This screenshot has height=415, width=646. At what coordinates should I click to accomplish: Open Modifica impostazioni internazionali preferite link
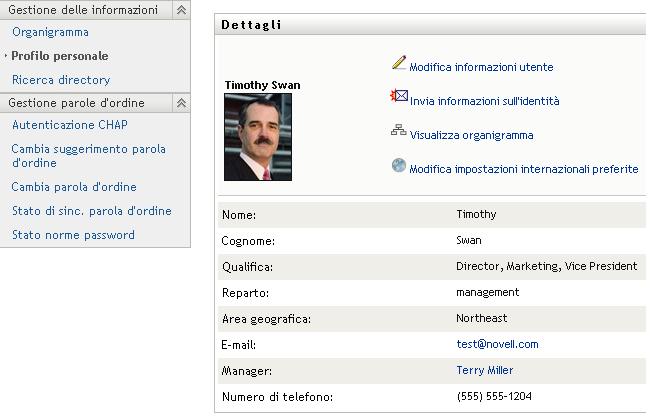pos(523,169)
